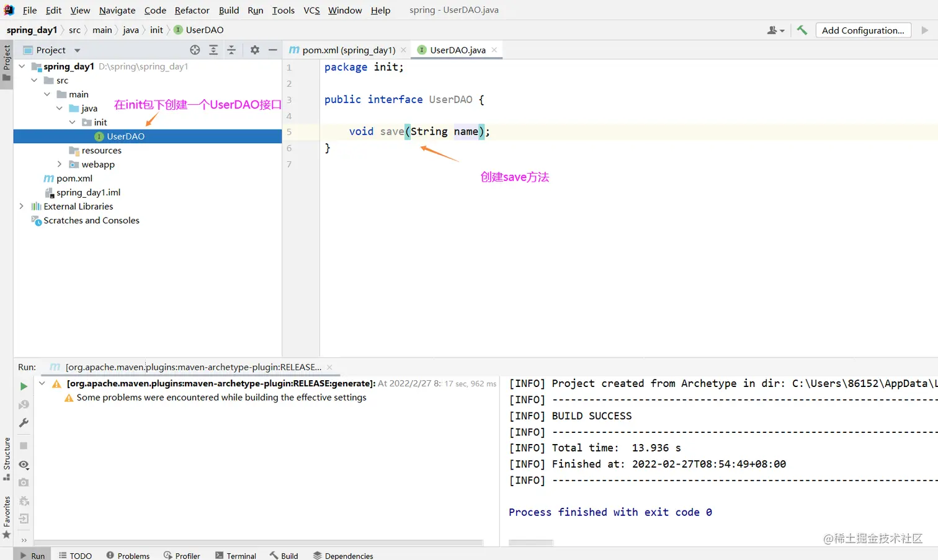This screenshot has height=560, width=938.
Task: Open the VCS menu
Action: tap(312, 10)
